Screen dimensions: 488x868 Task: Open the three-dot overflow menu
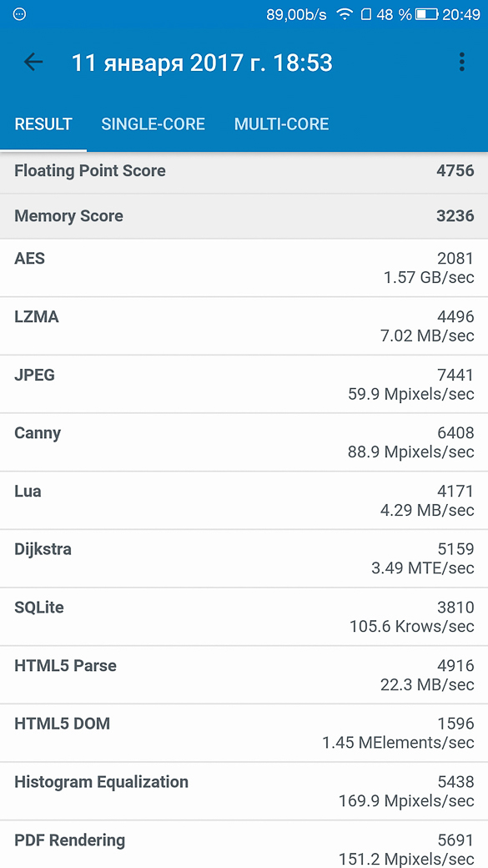[461, 62]
